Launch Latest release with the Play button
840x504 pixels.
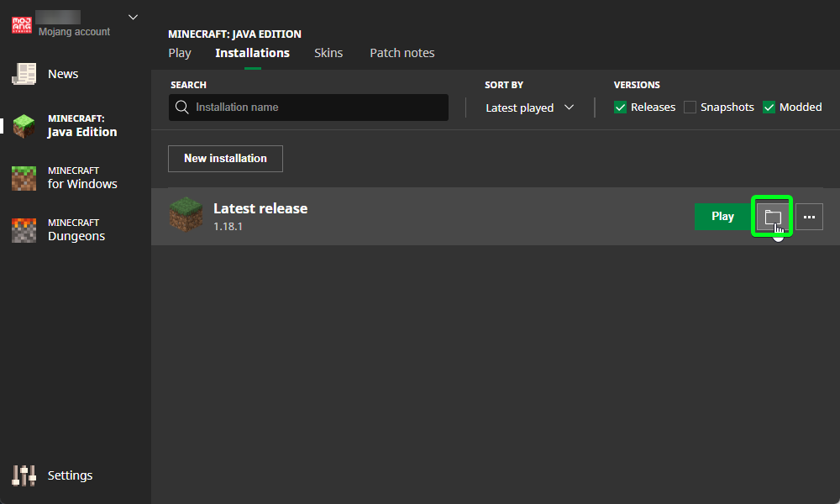[x=722, y=217]
